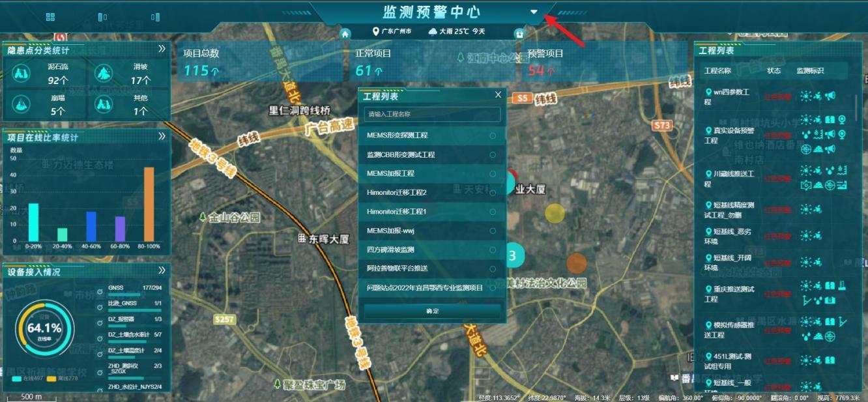
Task: Click the 请输入工程名称 search field
Action: pyautogui.click(x=432, y=114)
